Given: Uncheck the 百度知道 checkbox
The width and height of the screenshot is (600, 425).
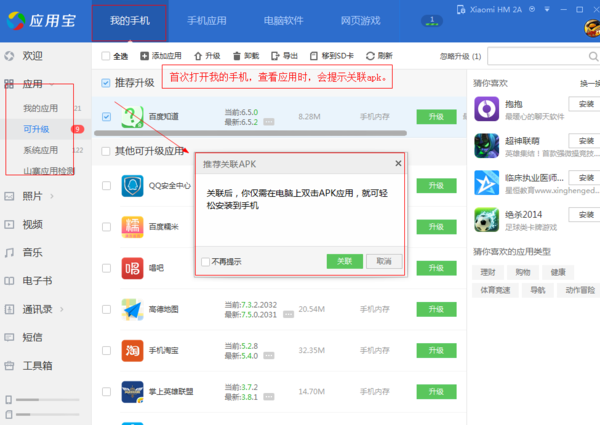Looking at the screenshot, I should pos(106,117).
